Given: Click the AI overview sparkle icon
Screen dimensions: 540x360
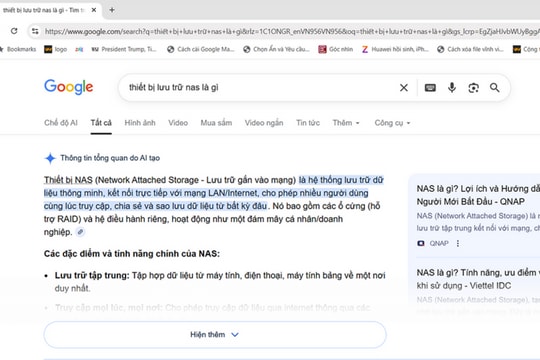Looking at the screenshot, I should 50,158.
